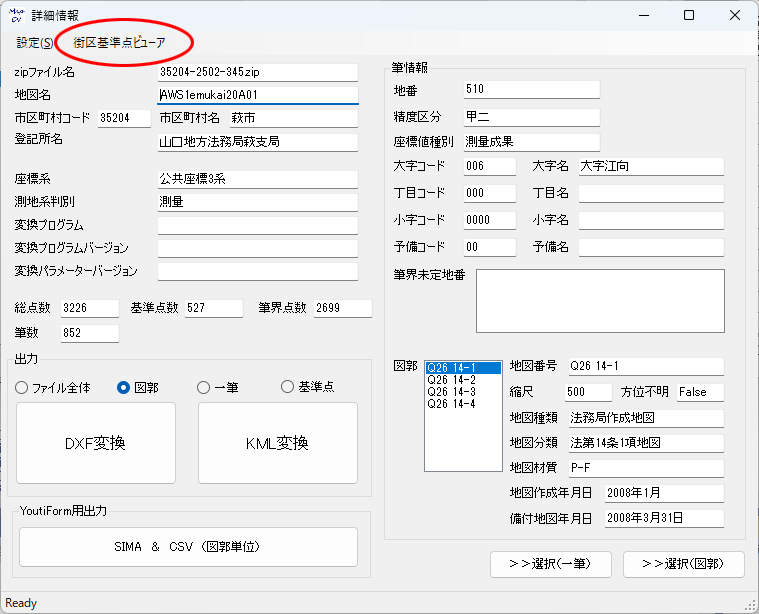Click the KML変換 button

pyautogui.click(x=277, y=443)
